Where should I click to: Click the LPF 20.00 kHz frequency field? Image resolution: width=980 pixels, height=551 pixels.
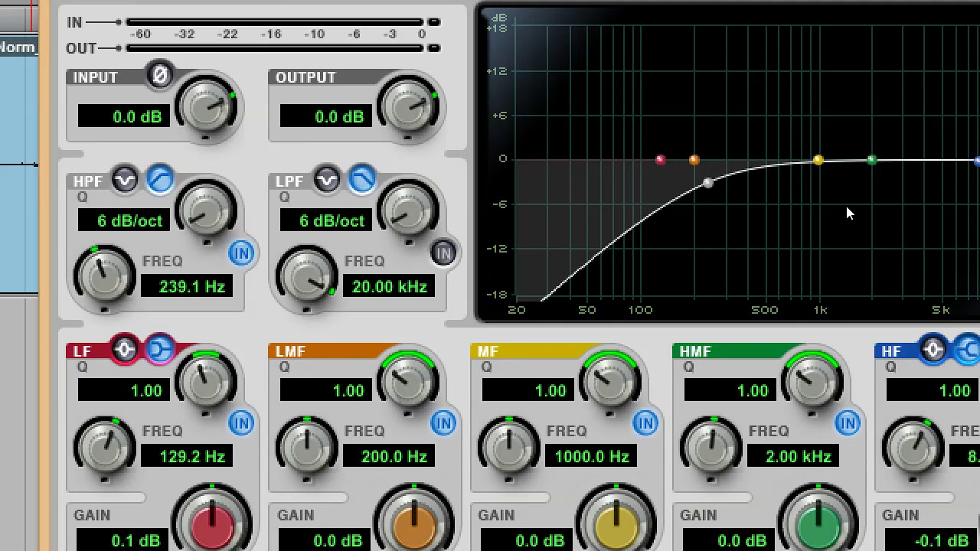pyautogui.click(x=388, y=286)
